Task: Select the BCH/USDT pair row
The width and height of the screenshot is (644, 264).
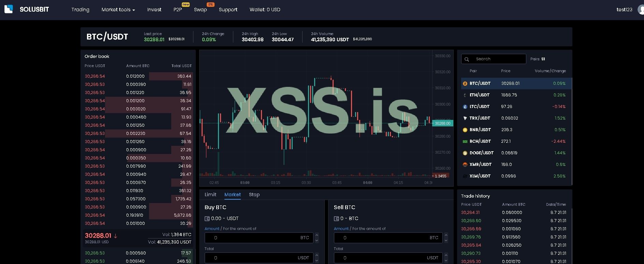Action: [x=516, y=141]
